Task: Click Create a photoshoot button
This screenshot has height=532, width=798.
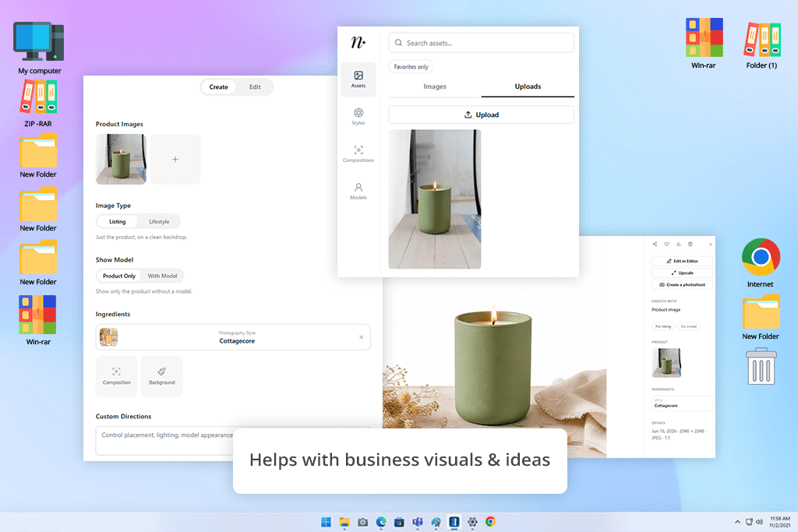Action: [682, 285]
